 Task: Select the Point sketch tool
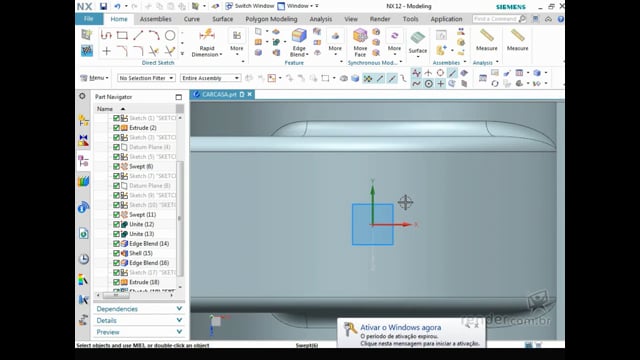(106, 51)
